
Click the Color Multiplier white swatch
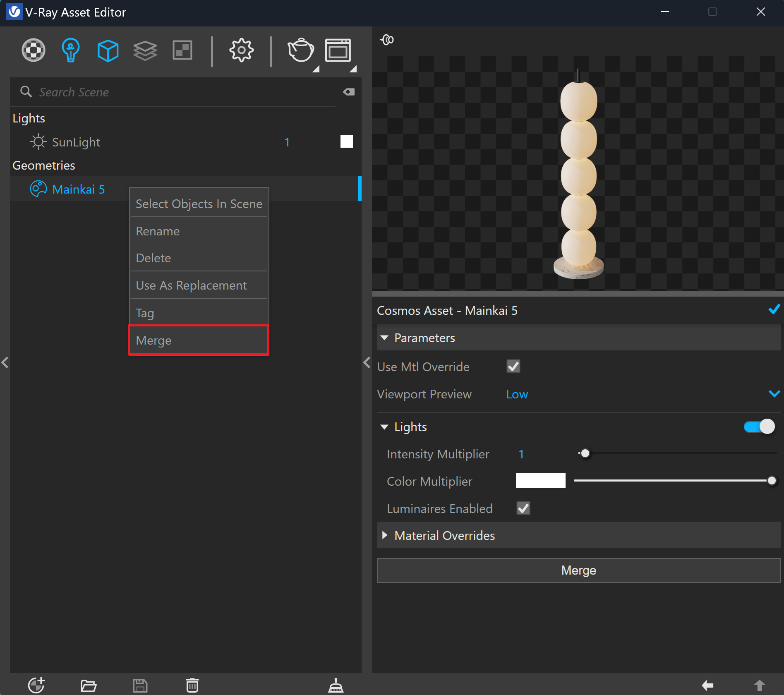pos(540,481)
